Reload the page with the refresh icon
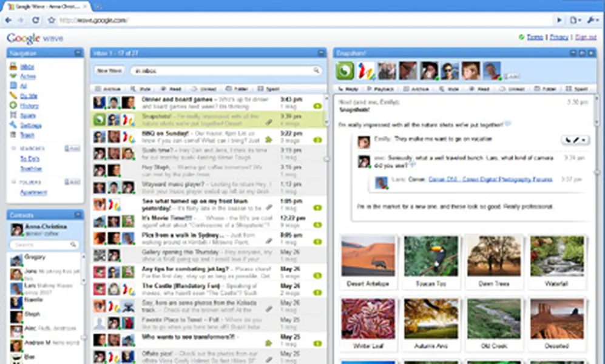 [x=35, y=20]
